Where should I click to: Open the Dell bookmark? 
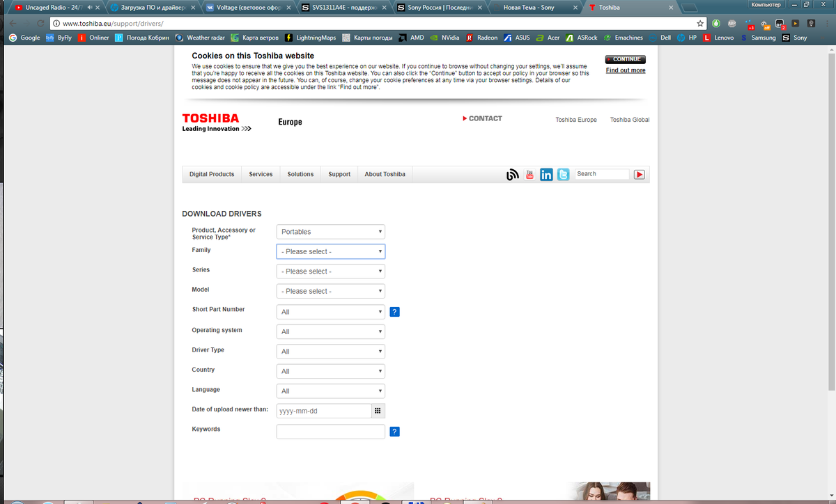(660, 38)
